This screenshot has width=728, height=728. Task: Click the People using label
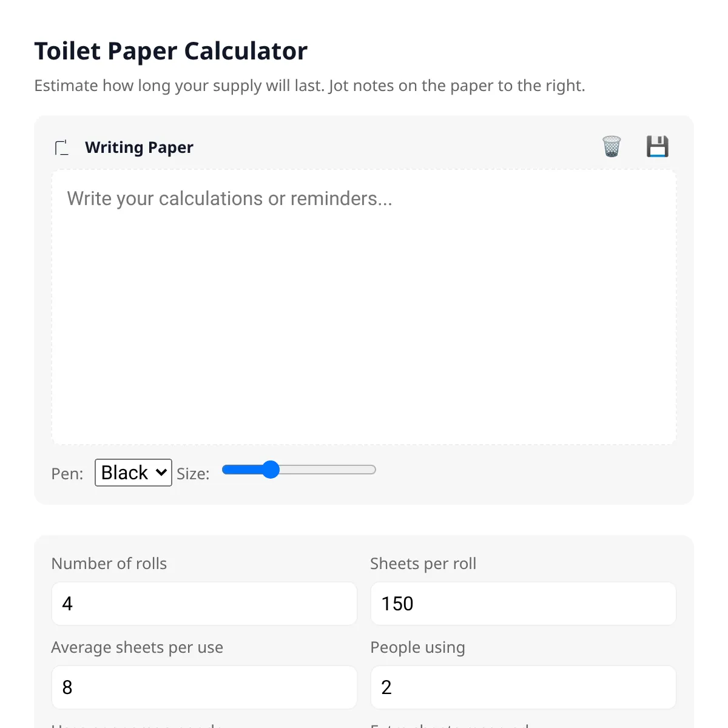pyautogui.click(x=418, y=647)
